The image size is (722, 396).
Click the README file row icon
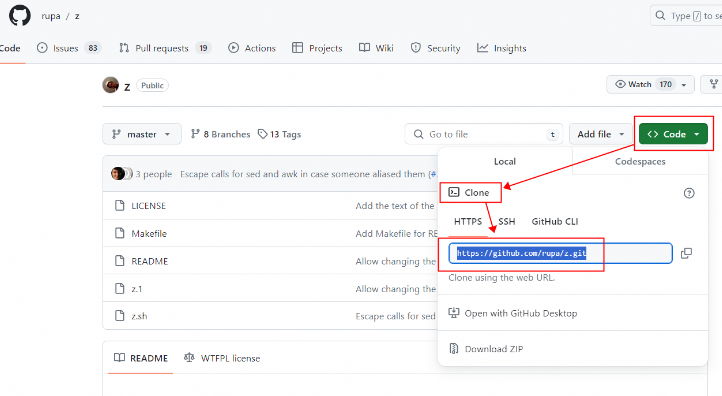(x=120, y=261)
